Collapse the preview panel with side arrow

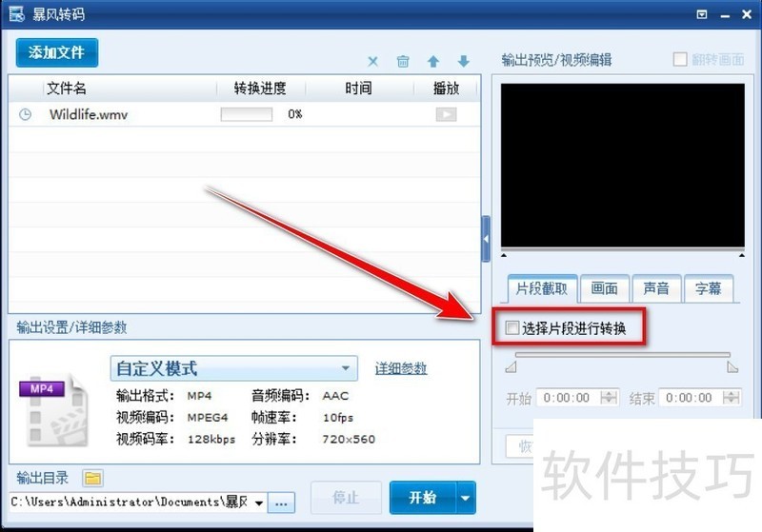click(x=486, y=239)
